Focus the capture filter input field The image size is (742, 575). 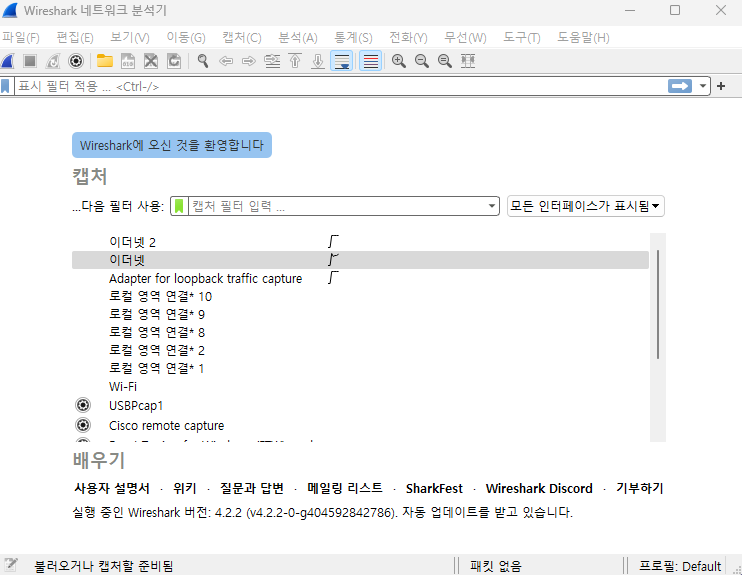point(337,206)
